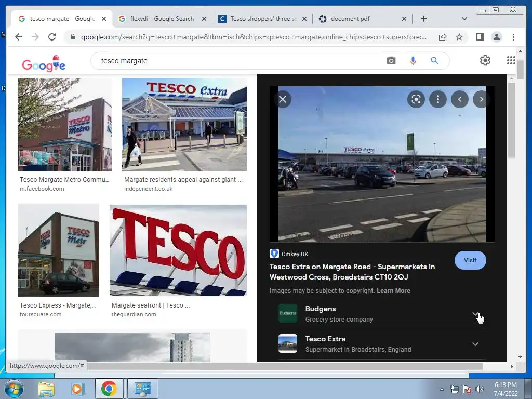Open Google quick settings gear

tap(485, 60)
